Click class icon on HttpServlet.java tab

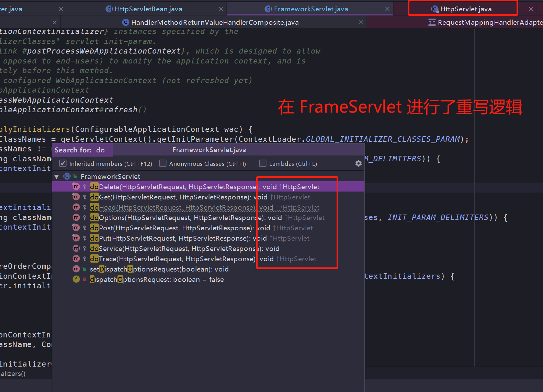click(435, 9)
